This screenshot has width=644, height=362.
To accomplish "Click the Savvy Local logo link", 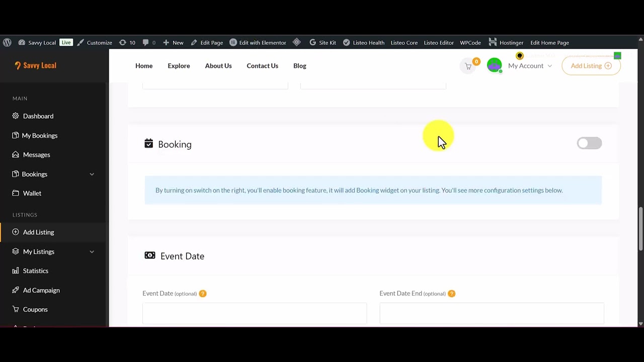I will (x=36, y=65).
